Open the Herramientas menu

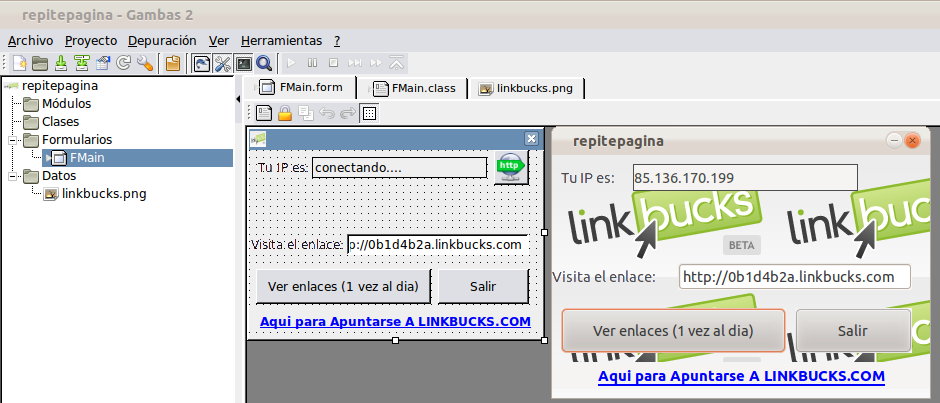click(x=281, y=41)
